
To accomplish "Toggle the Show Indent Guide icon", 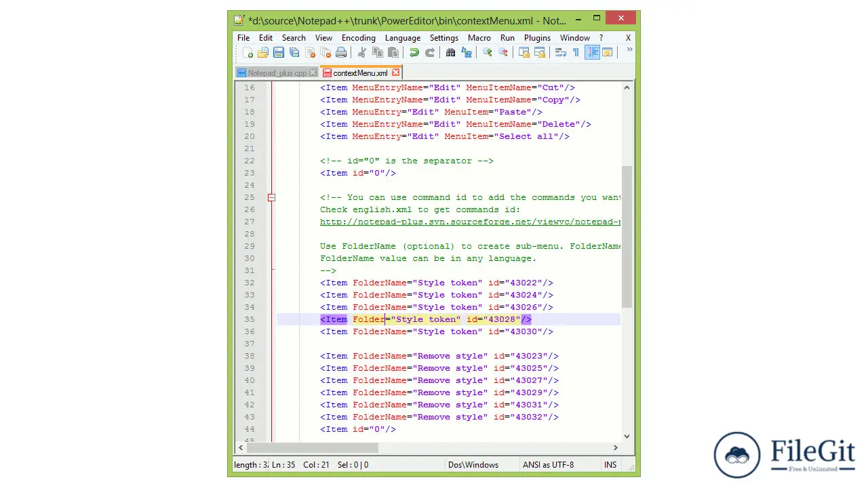I will (x=592, y=52).
